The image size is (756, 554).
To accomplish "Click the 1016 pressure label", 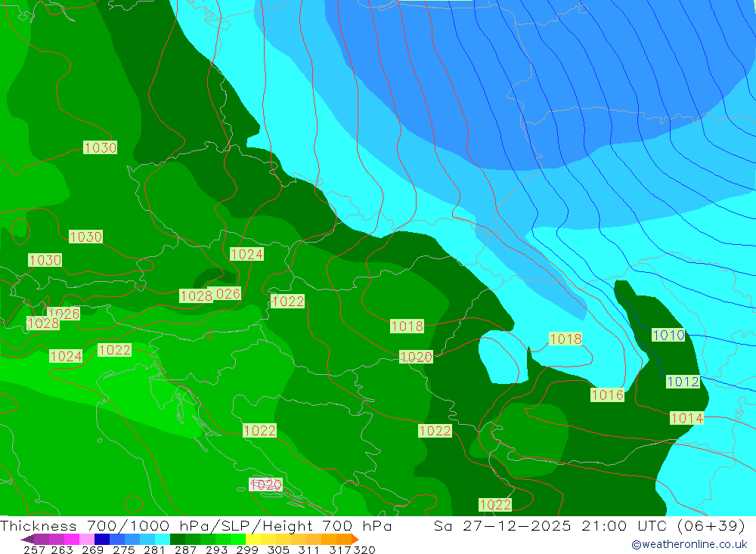I will coord(608,395).
